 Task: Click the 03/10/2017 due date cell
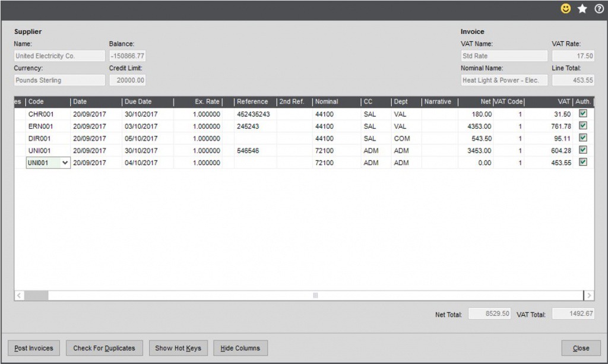(x=148, y=126)
